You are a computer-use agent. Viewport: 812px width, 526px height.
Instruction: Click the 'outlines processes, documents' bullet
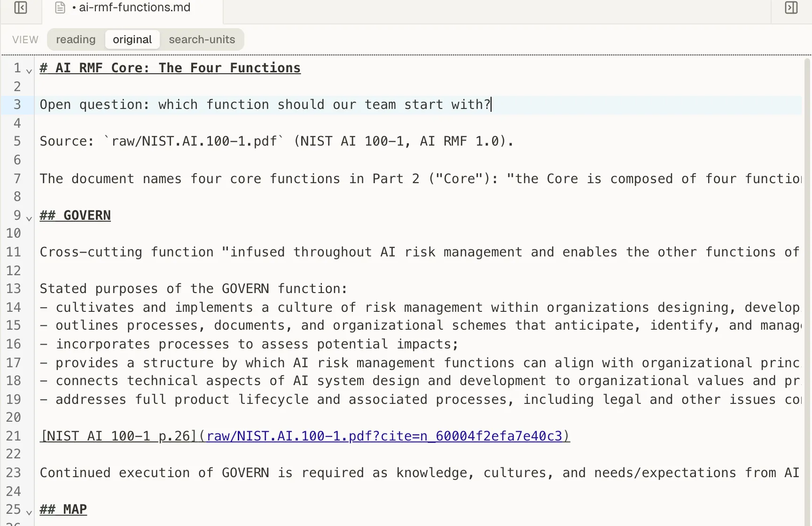[420, 325]
